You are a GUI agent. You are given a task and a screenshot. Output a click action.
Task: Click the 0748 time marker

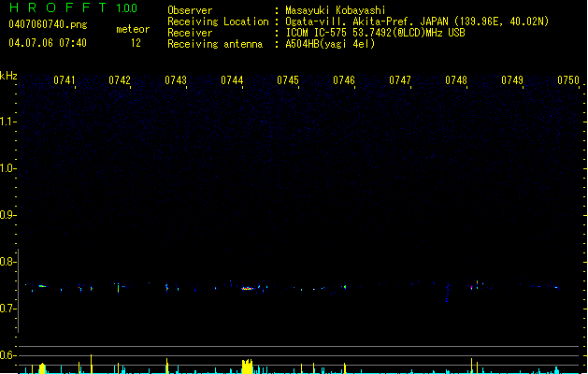[x=456, y=80]
